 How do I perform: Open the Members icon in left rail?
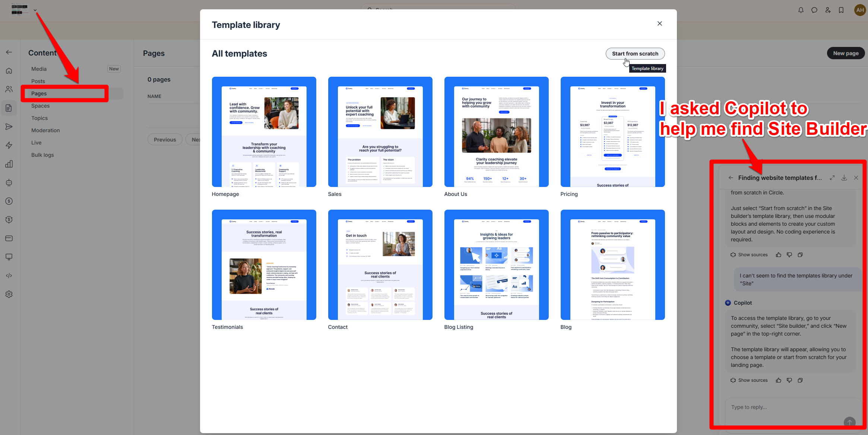click(x=9, y=89)
